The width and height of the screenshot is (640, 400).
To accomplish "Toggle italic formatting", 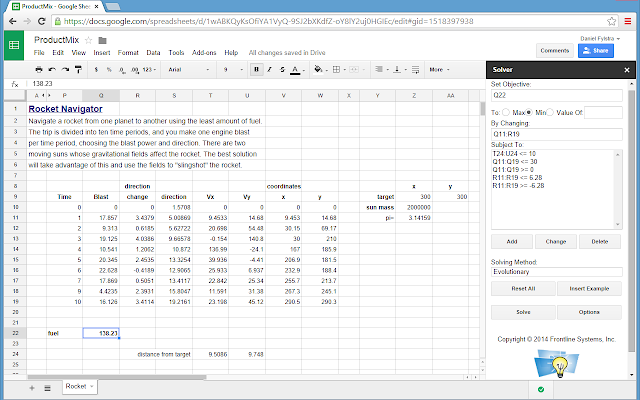I will click(269, 70).
